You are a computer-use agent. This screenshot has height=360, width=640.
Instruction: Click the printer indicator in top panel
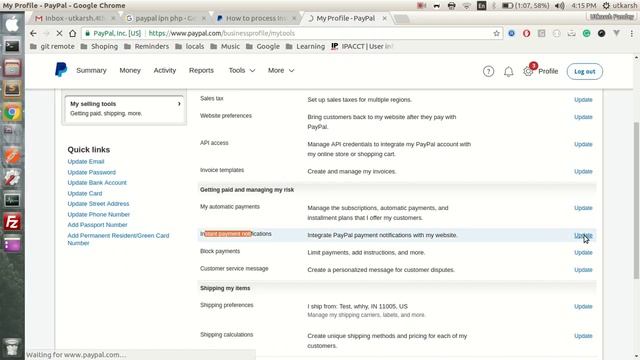[x=451, y=5]
